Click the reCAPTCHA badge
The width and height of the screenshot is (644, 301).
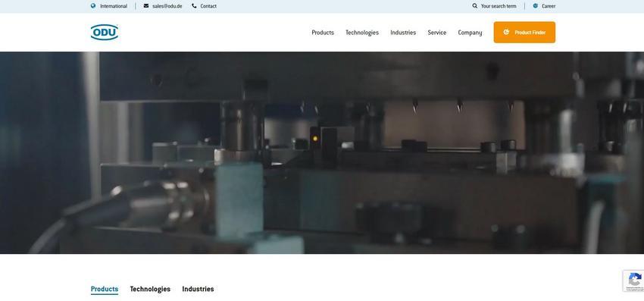point(633,281)
